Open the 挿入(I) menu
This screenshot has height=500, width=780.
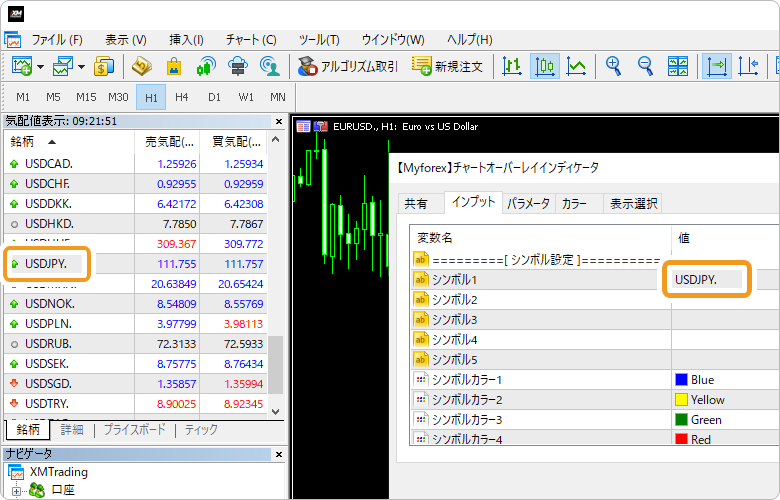[x=186, y=40]
